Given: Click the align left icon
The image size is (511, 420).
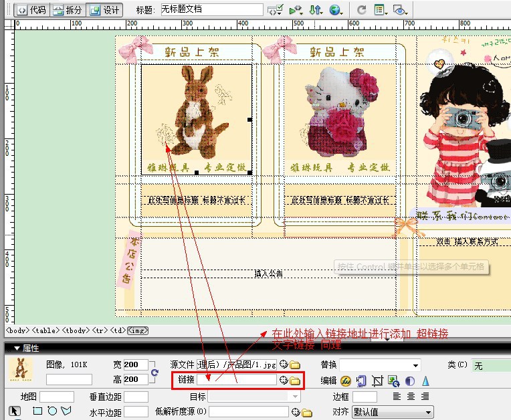Looking at the screenshot, I should click(x=397, y=396).
